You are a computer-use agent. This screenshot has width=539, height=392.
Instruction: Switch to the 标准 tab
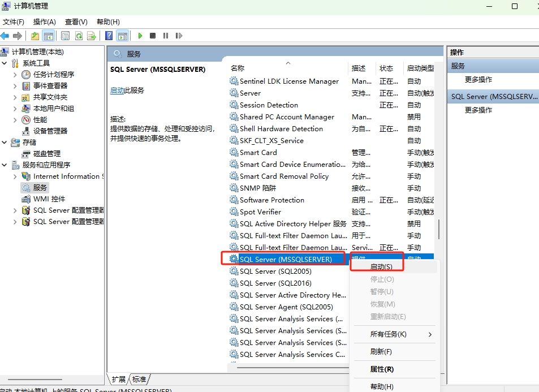(x=139, y=380)
